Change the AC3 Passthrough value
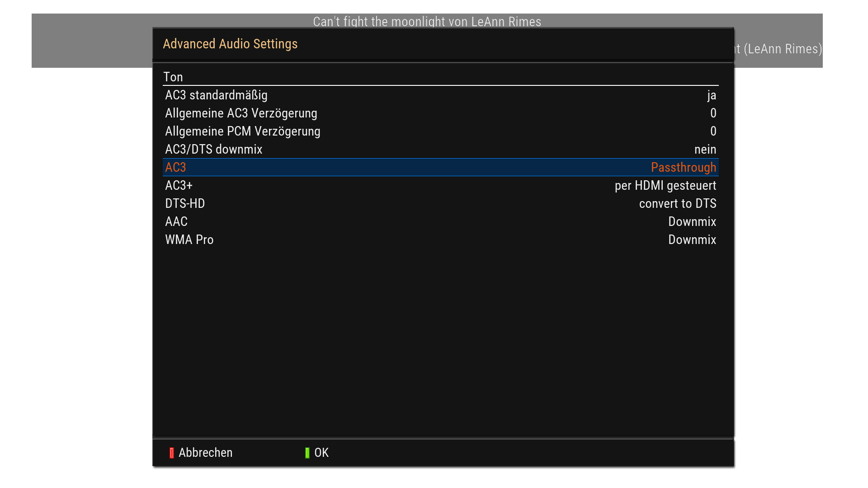The width and height of the screenshot is (868, 488). pos(683,168)
